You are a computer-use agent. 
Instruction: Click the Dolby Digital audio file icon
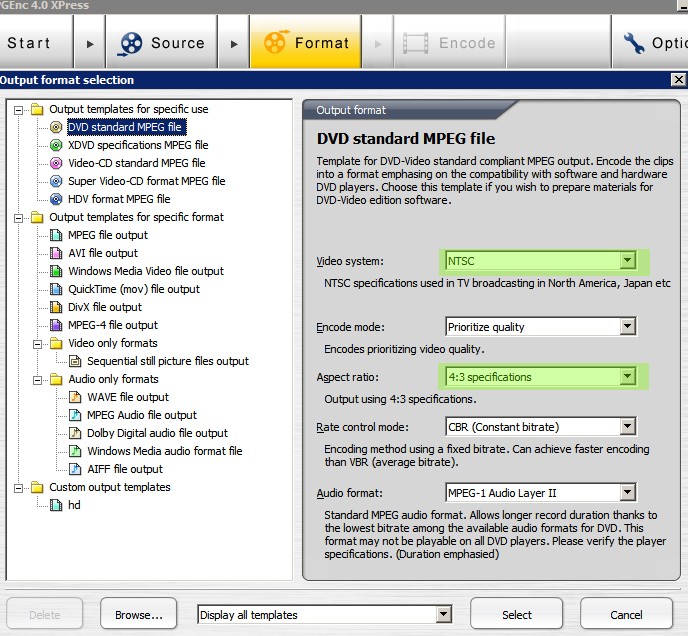click(75, 433)
